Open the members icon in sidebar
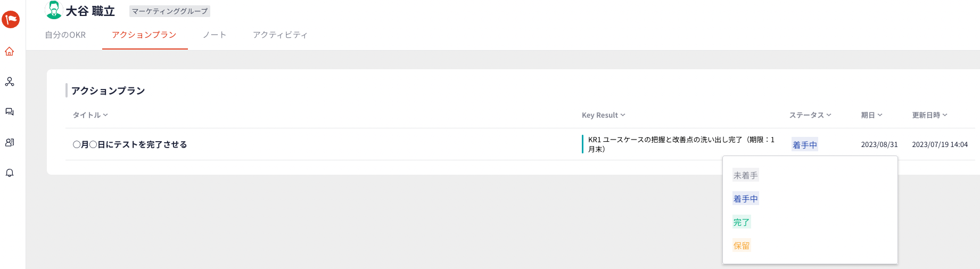The width and height of the screenshot is (980, 269). [x=10, y=142]
